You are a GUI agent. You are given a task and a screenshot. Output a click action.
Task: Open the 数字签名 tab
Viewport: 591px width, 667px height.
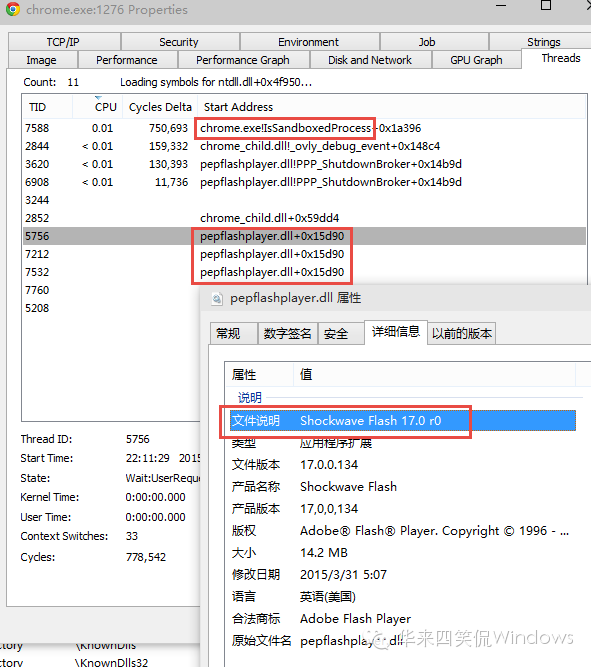[288, 334]
